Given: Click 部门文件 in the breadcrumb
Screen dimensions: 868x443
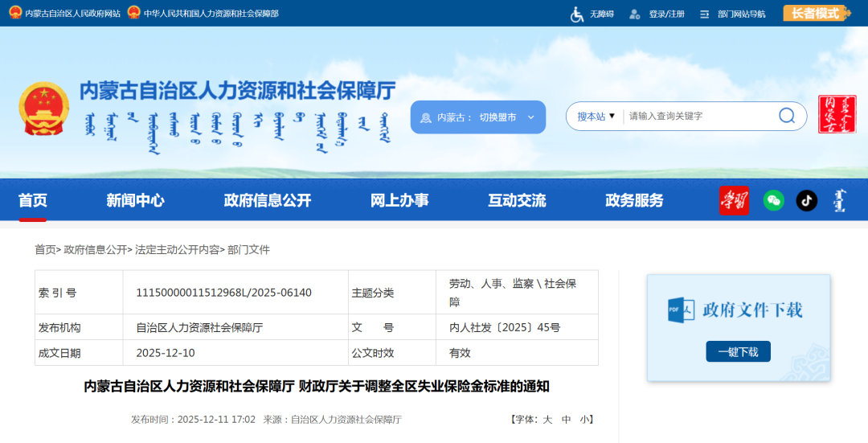Looking at the screenshot, I should coord(248,250).
